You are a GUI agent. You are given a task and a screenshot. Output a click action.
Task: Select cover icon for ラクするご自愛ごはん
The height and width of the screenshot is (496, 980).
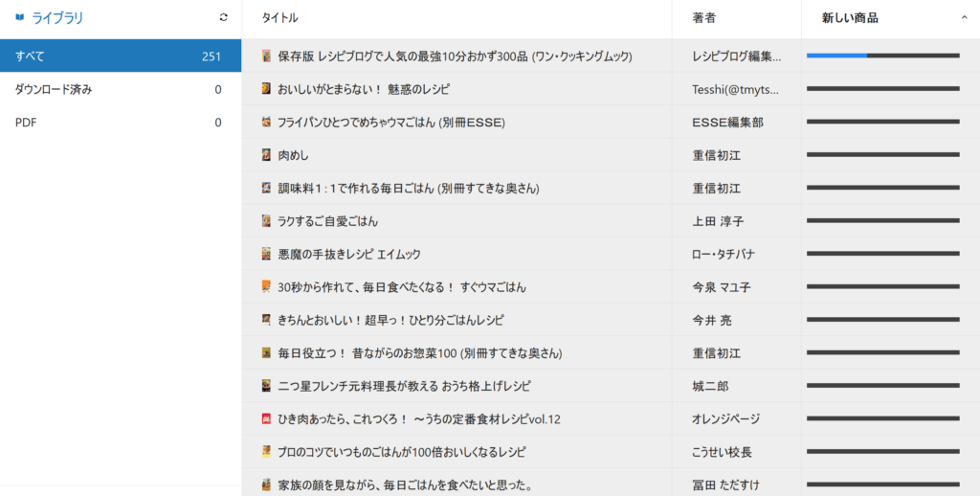[266, 221]
